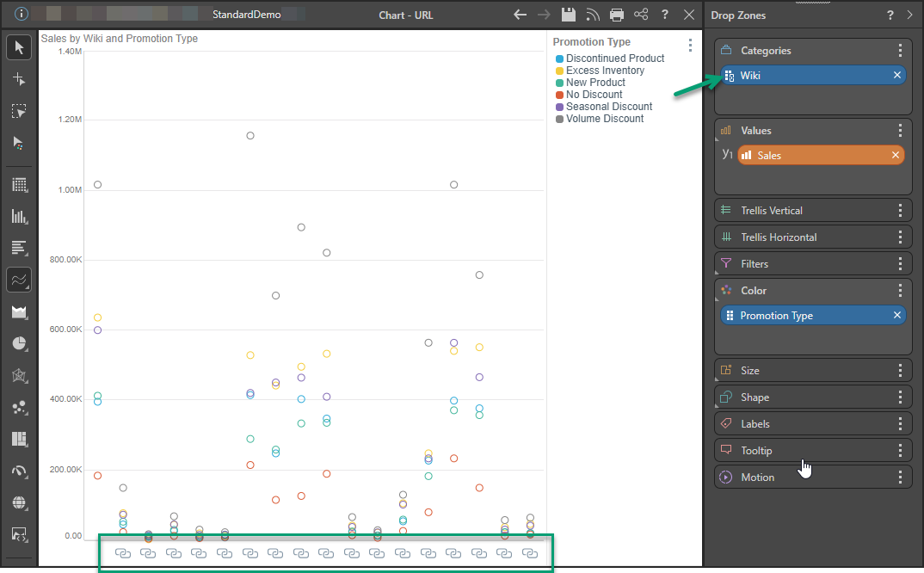Viewport: 924px width, 573px height.
Task: Click the save disk icon in header
Action: pyautogui.click(x=568, y=15)
